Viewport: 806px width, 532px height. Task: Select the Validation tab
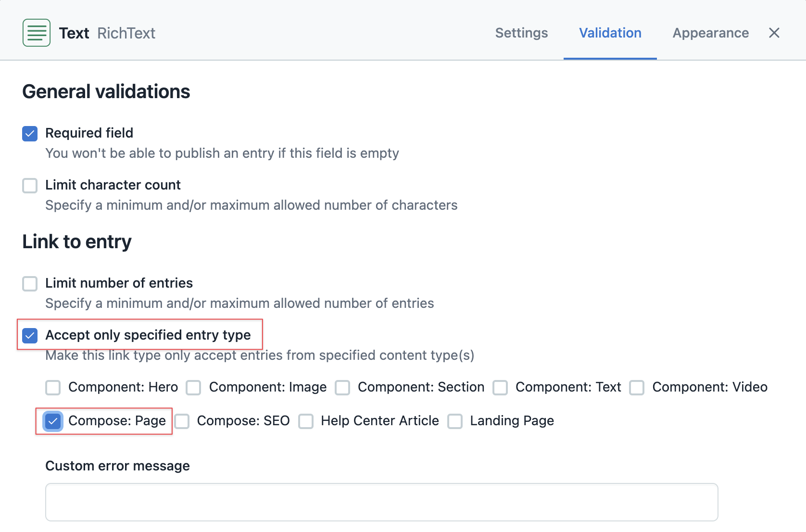click(x=610, y=33)
